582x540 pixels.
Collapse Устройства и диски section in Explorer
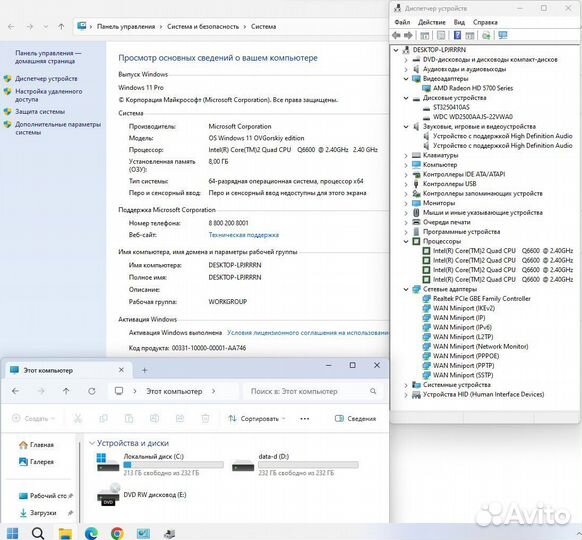tap(92, 443)
